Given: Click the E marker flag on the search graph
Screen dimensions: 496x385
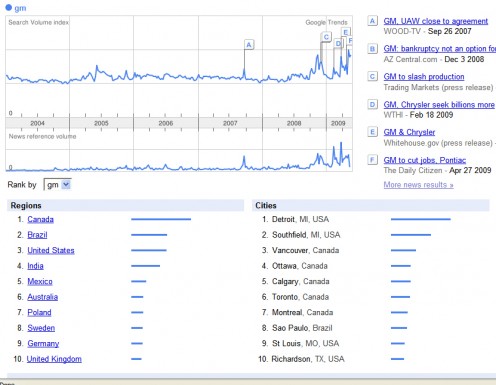Looking at the screenshot, I should click(x=346, y=32).
